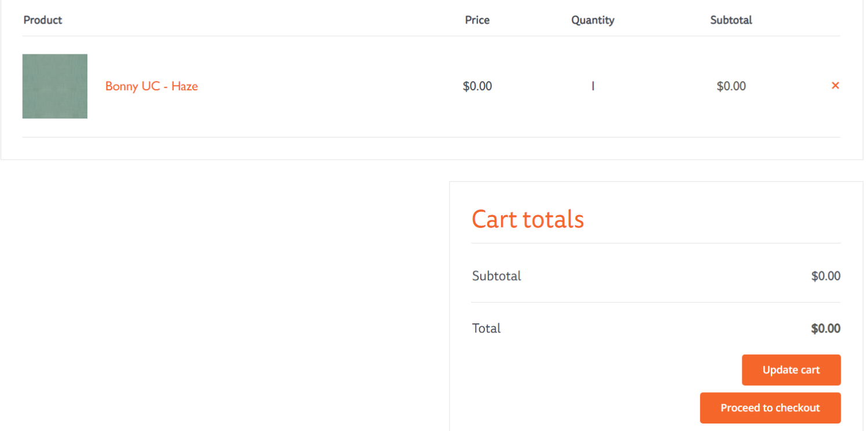Viewport: 868px width, 431px height.
Task: Remove Bonny UC - Haze from cart
Action: (x=835, y=86)
